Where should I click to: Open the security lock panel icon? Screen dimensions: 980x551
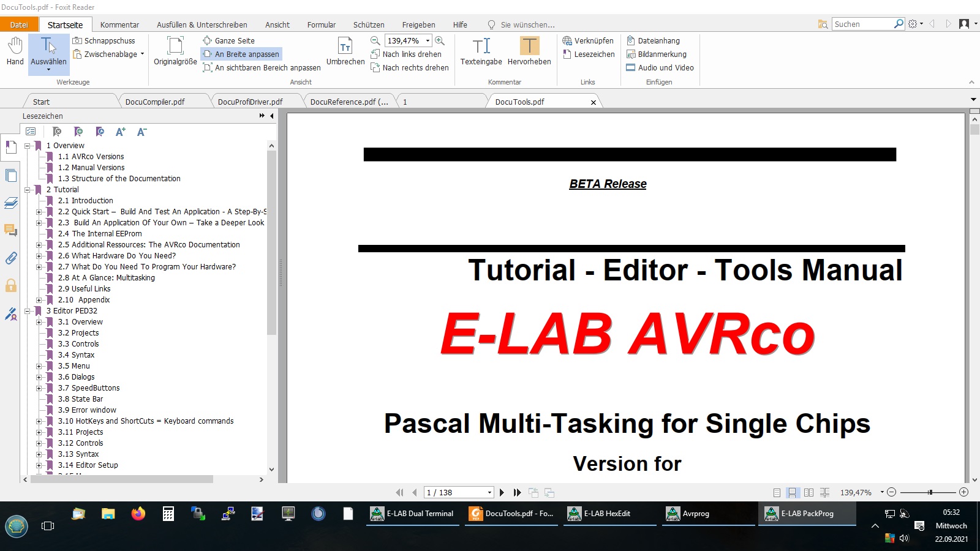coord(10,285)
